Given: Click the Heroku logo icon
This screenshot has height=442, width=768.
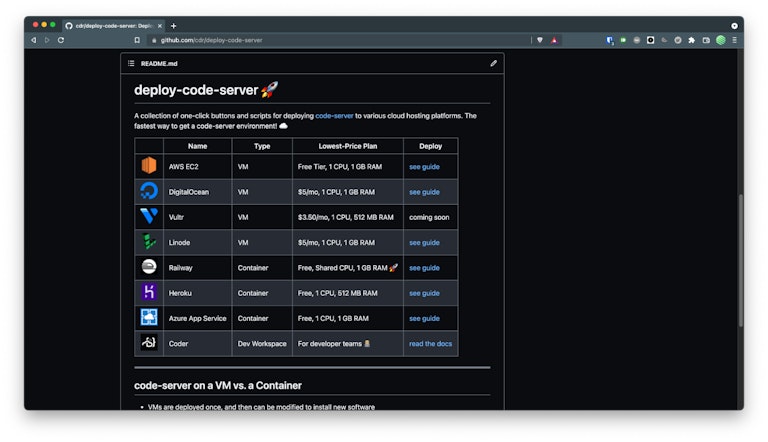Looking at the screenshot, I should 148,293.
